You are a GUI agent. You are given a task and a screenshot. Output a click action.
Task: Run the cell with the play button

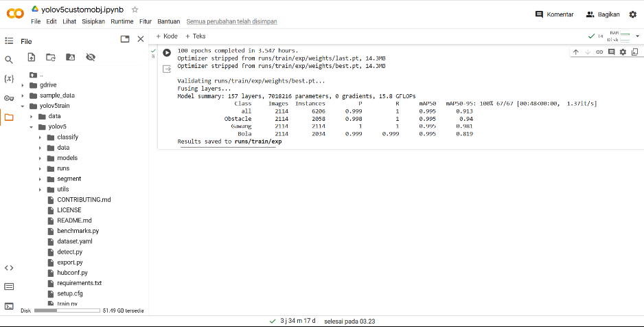[167, 52]
